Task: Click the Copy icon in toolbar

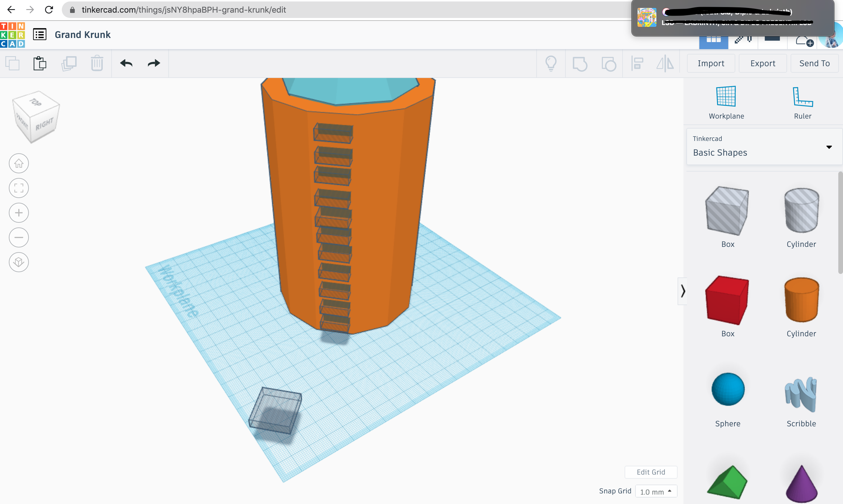Action: [x=13, y=64]
